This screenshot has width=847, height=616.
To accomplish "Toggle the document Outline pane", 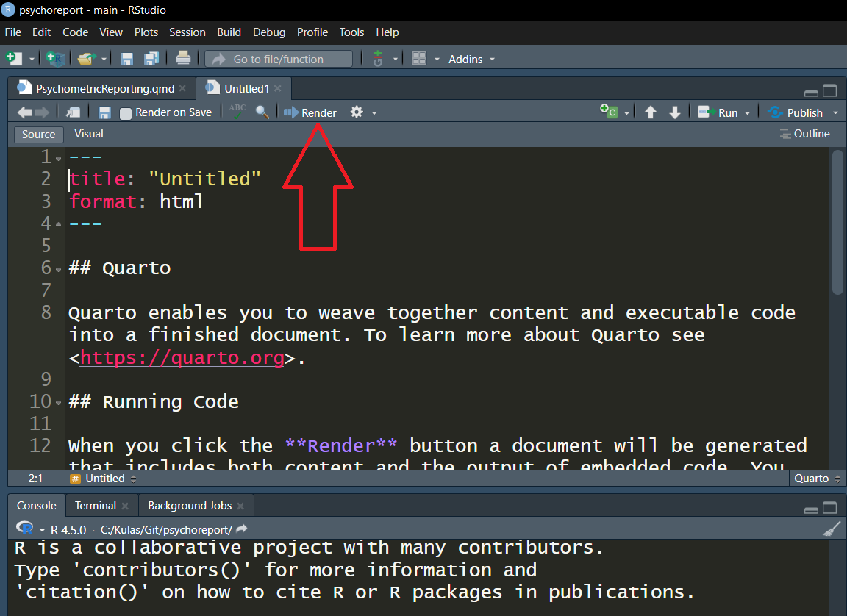I will (x=804, y=134).
